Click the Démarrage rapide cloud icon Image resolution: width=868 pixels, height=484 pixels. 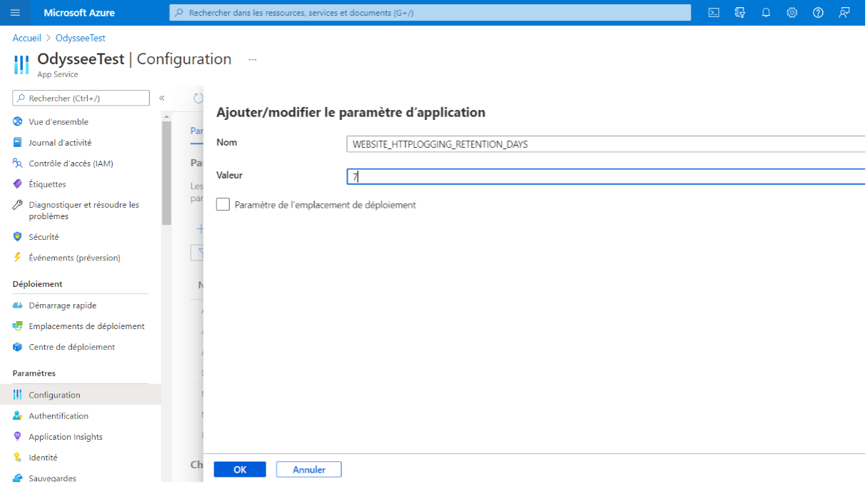click(x=18, y=306)
